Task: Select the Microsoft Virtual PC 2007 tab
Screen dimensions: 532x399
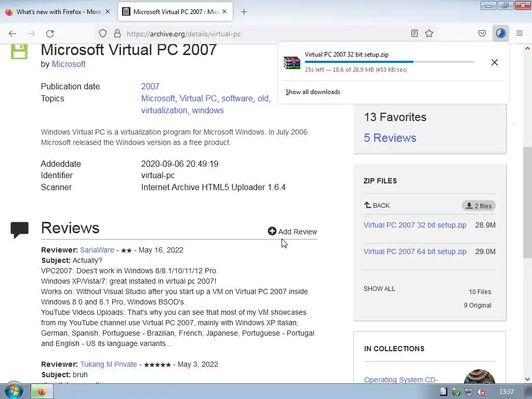Action: (x=175, y=11)
